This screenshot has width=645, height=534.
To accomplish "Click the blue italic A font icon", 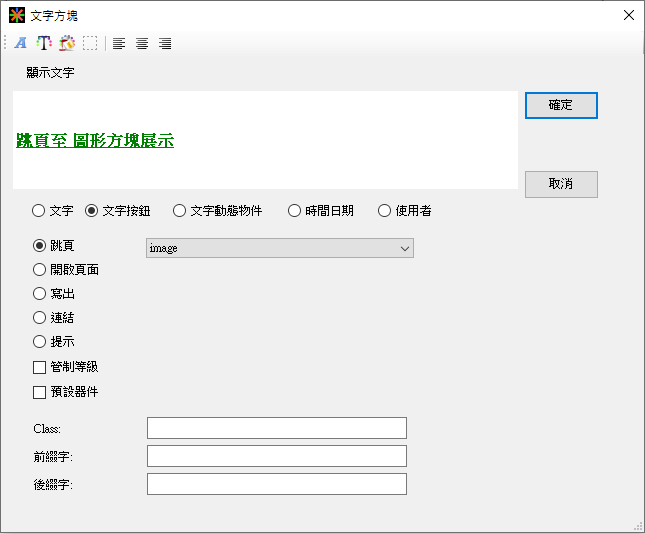I will pyautogui.click(x=20, y=43).
